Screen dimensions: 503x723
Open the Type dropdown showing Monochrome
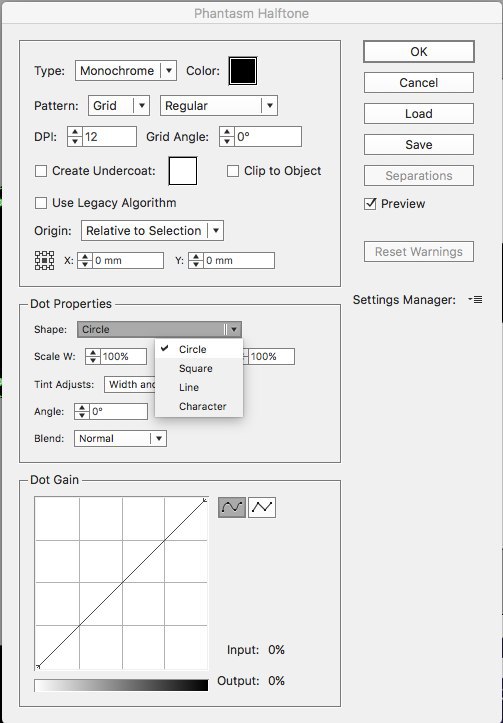click(126, 71)
